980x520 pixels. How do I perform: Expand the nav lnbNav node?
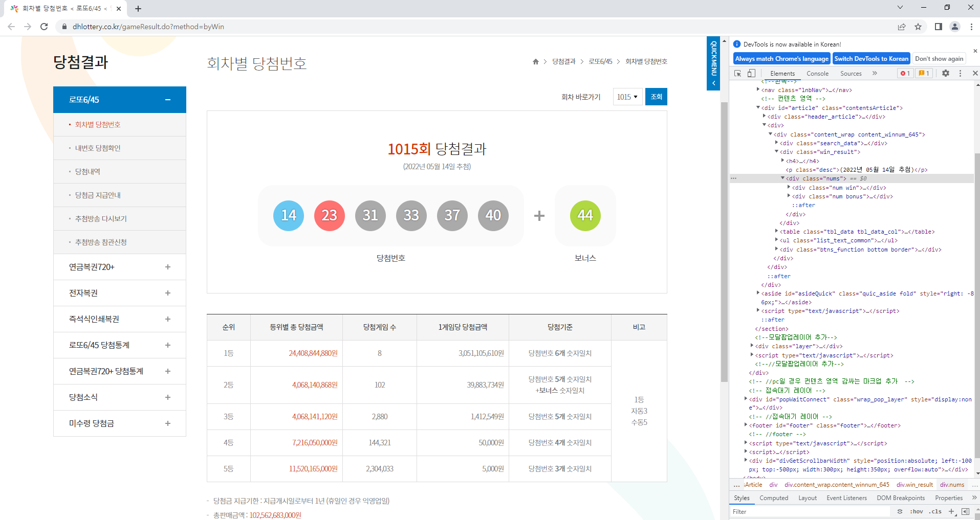click(758, 89)
